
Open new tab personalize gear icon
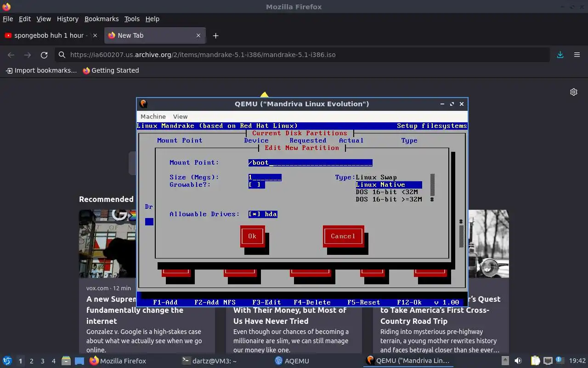(x=574, y=92)
